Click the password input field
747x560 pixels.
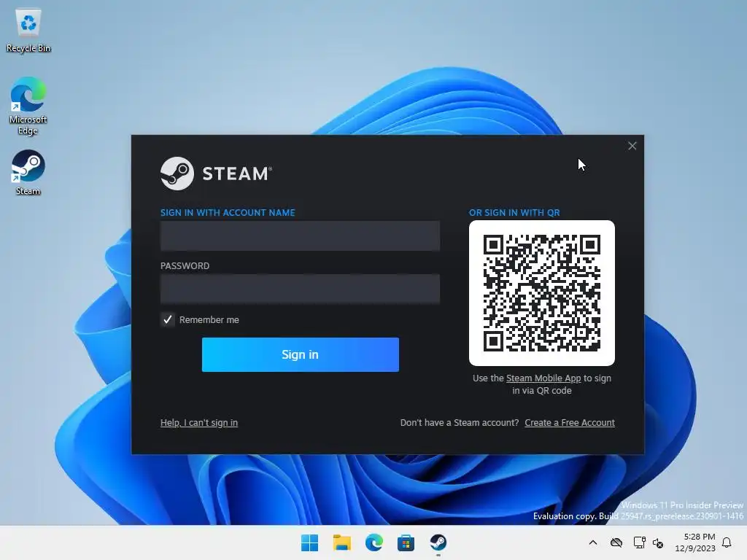[x=300, y=289]
